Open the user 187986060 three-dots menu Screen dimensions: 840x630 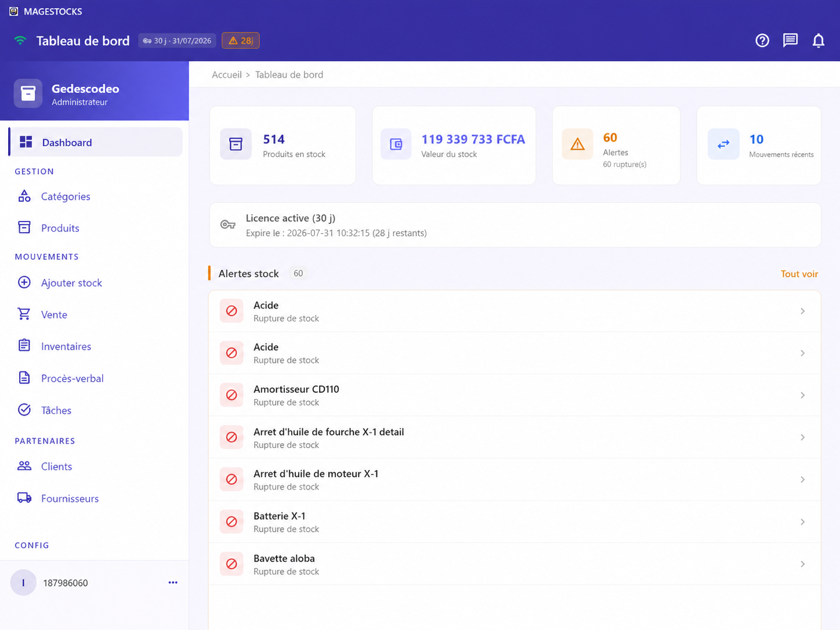pyautogui.click(x=173, y=582)
